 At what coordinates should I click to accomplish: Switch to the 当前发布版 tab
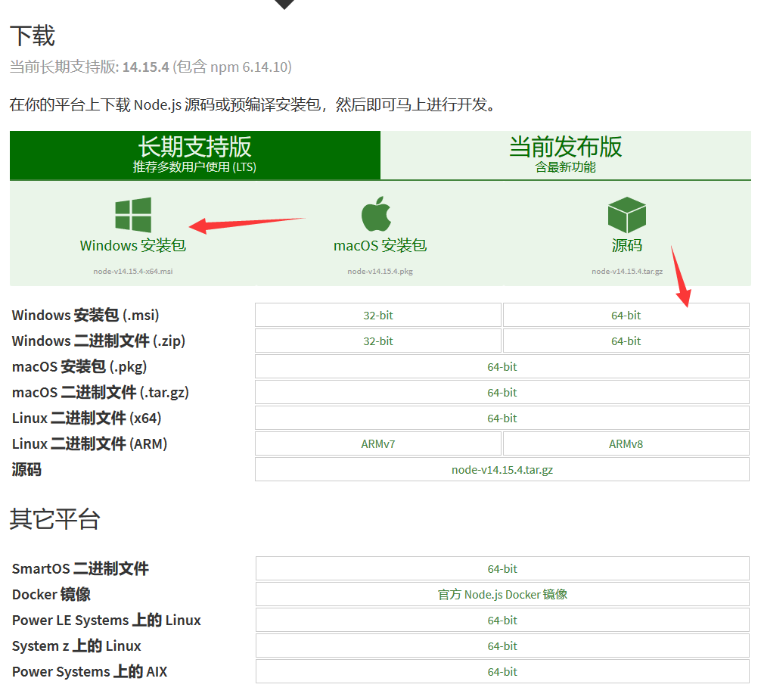click(566, 155)
